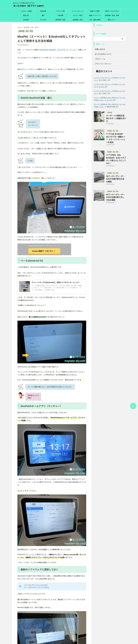
Task: Open 雑記 menu item
Action: click(43, 15)
